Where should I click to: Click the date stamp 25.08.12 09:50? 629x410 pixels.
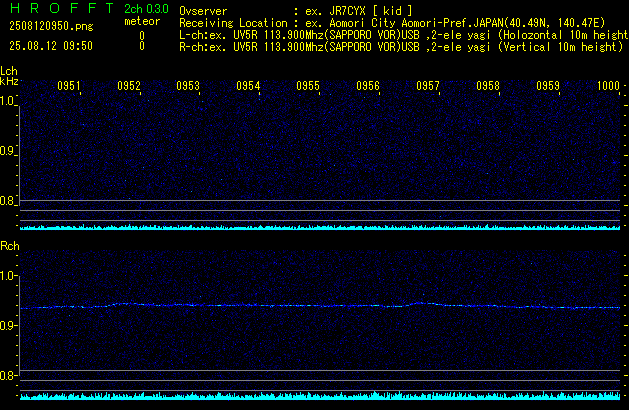pos(51,46)
